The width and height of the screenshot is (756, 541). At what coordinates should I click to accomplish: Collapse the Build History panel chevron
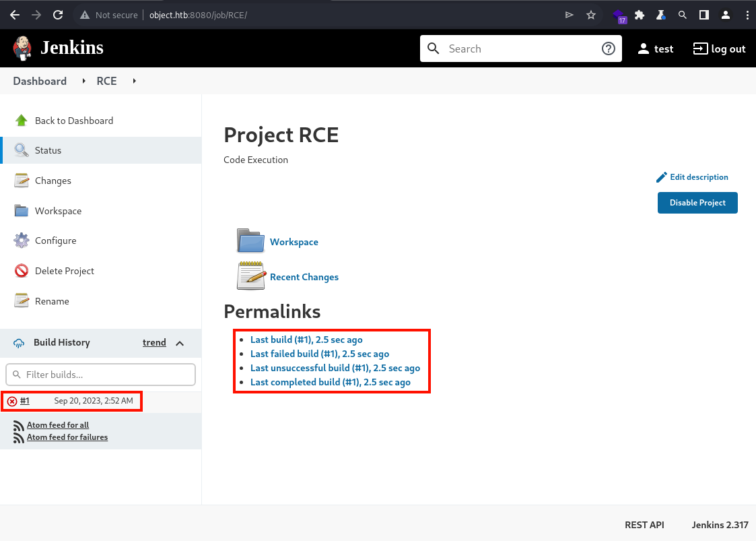coord(180,343)
